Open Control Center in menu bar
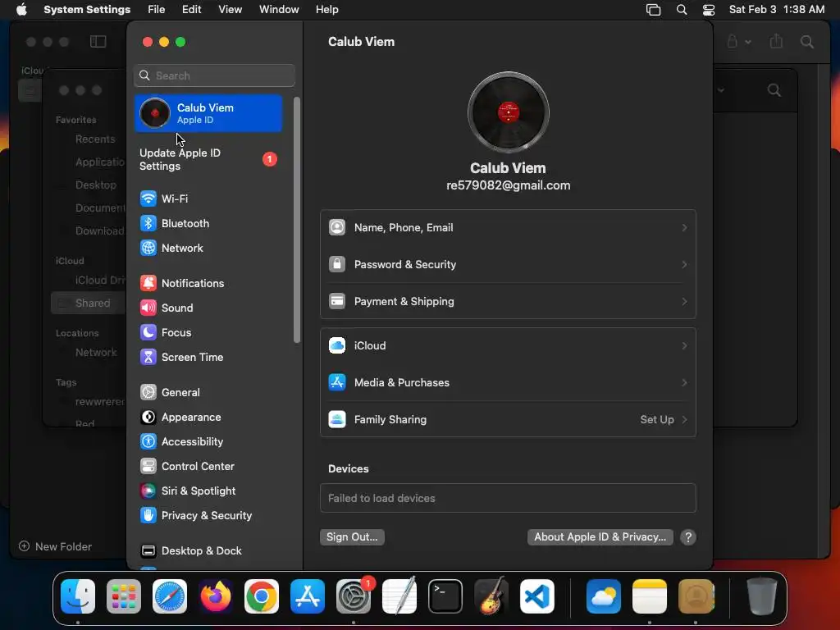 [708, 10]
